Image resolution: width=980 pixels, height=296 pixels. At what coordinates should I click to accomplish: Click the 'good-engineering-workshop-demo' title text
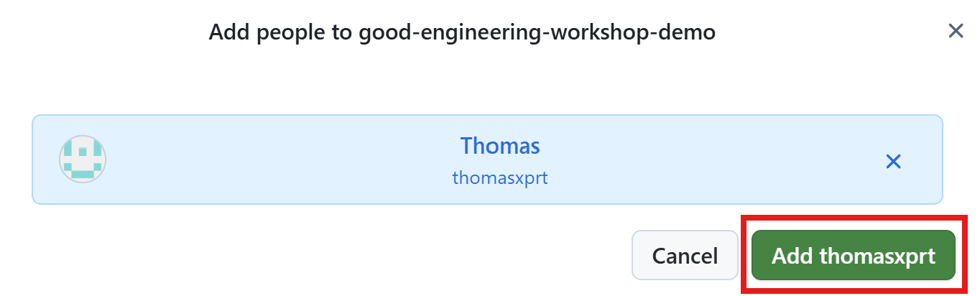click(x=537, y=32)
